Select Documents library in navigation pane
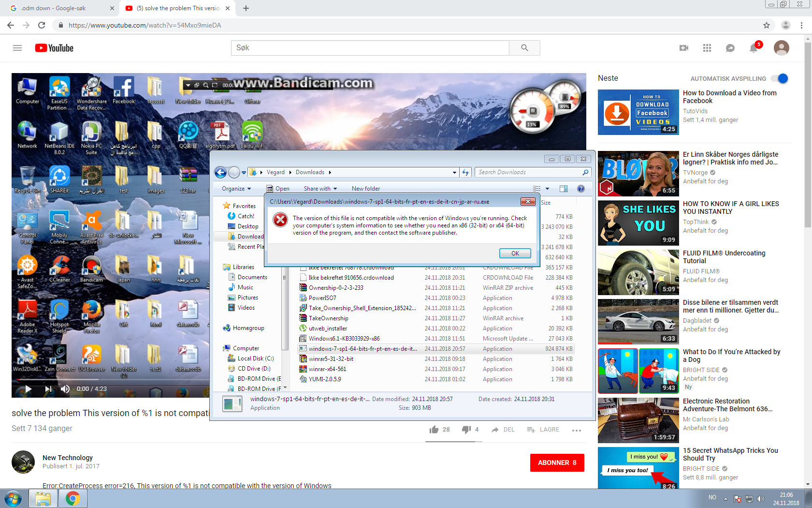812x508 pixels. [x=252, y=277]
